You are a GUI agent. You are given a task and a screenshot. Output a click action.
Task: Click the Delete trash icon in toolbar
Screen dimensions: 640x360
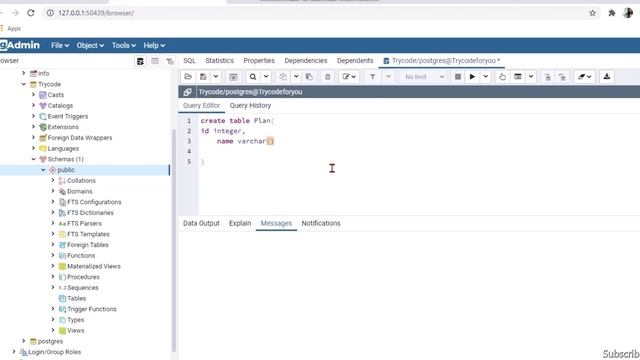click(x=327, y=77)
